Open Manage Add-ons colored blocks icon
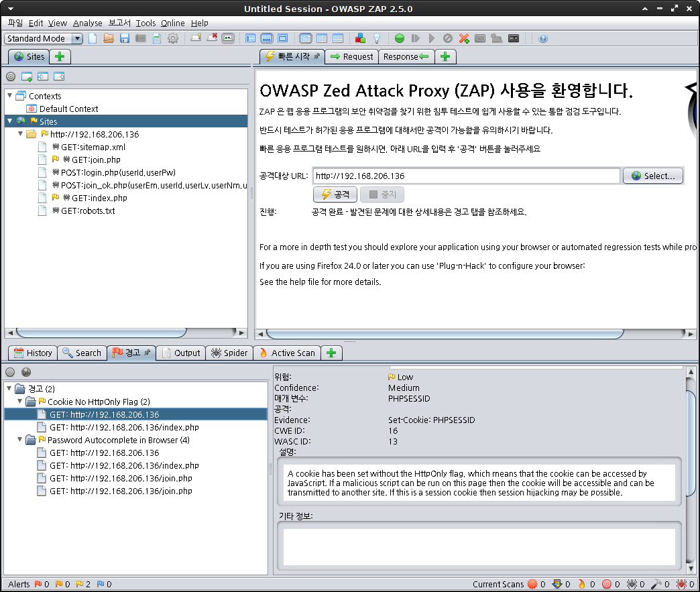Screen dimensions: 700x592 point(360,38)
